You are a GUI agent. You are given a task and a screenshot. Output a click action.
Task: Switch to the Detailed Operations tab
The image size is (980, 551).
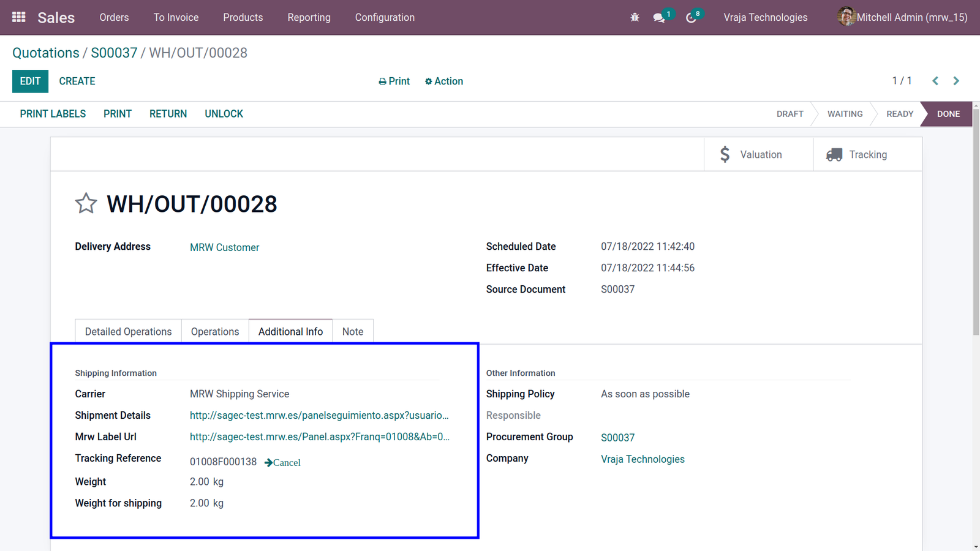coord(128,331)
